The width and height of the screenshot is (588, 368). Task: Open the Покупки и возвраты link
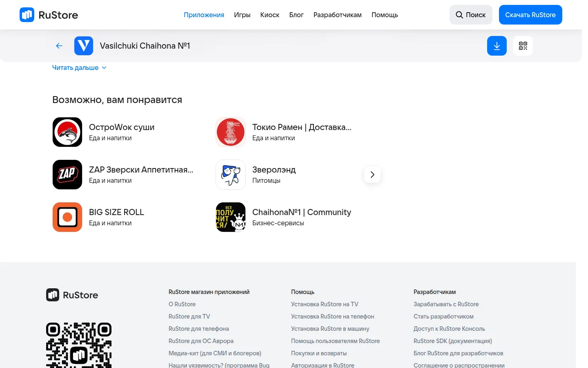tap(319, 353)
